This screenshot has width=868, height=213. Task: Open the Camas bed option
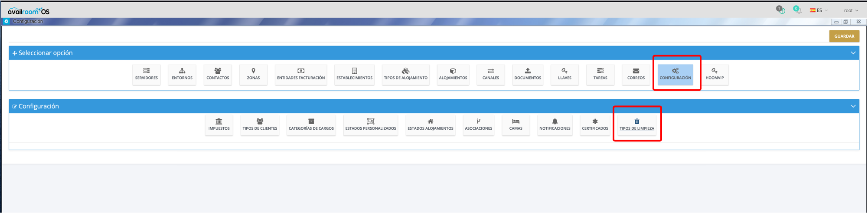pyautogui.click(x=516, y=125)
